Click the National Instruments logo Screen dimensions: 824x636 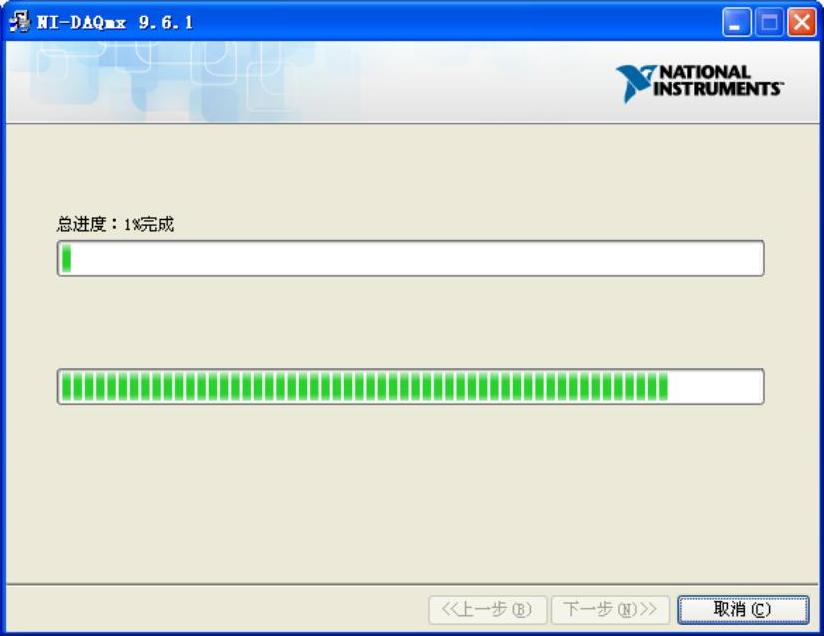point(700,83)
